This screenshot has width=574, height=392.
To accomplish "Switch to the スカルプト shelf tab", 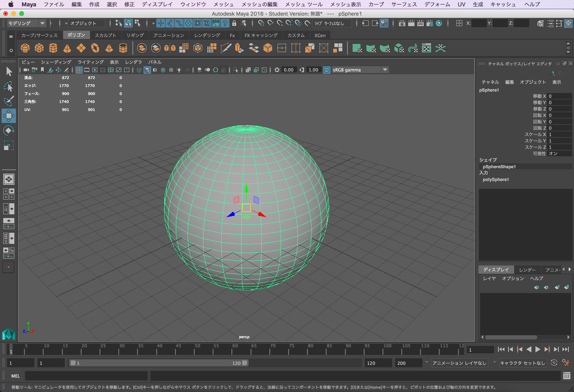I will 106,35.
